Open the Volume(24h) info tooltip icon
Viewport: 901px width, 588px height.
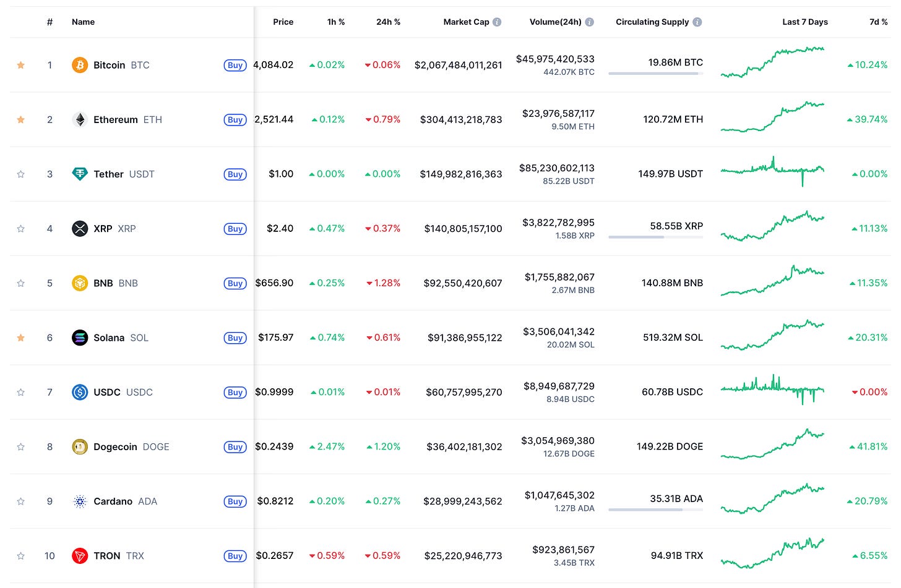tap(589, 22)
